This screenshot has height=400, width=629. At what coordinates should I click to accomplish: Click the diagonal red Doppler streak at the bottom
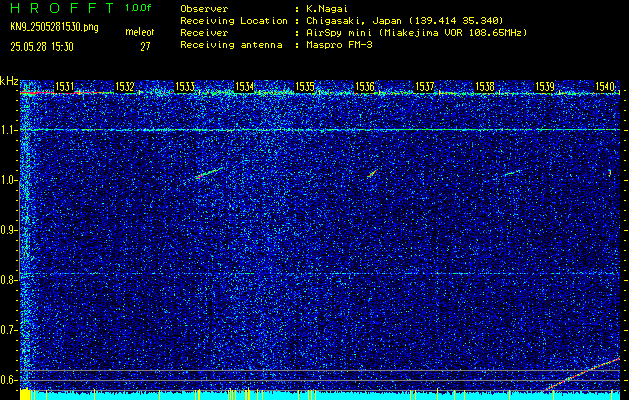582,374
